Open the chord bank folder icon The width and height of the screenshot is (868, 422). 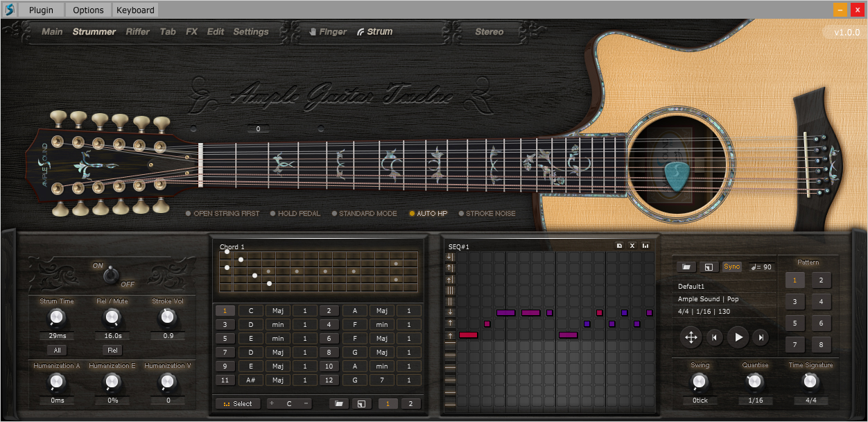(x=339, y=403)
